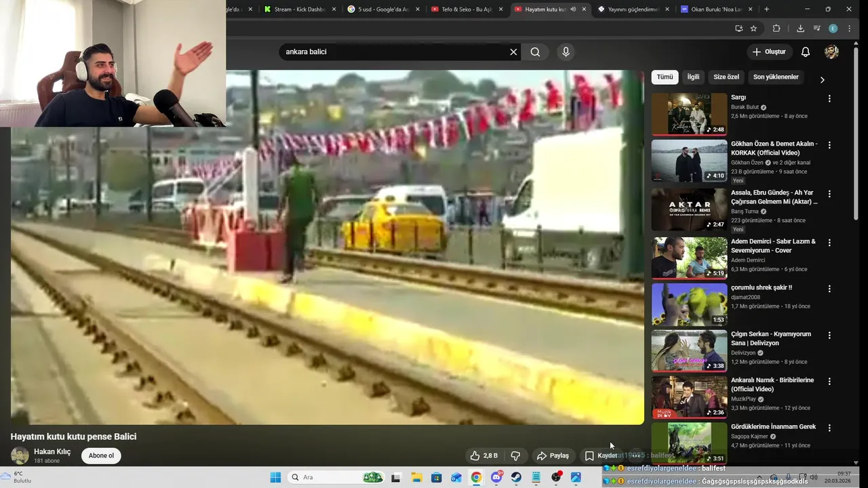Open Adem Demirci Sabır Lazım title
The height and width of the screenshot is (488, 868).
pyautogui.click(x=773, y=246)
